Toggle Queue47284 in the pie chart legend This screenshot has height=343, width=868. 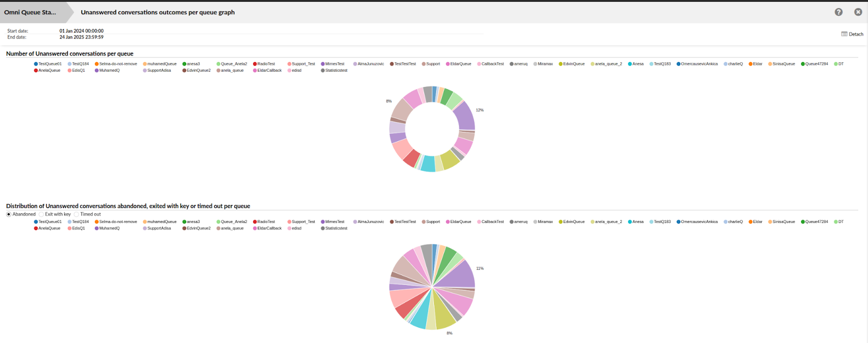814,222
